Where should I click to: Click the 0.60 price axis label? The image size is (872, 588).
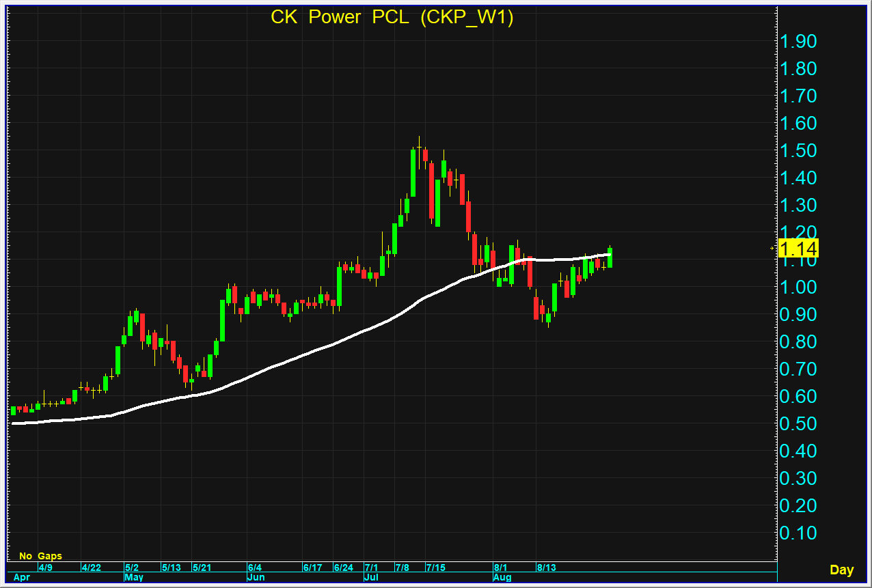798,396
